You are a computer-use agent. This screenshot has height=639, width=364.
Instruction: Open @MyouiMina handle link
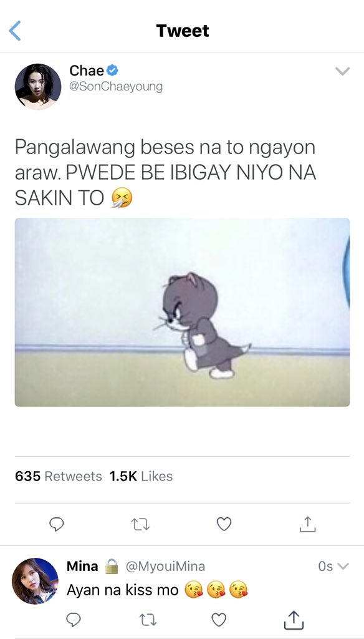165,567
